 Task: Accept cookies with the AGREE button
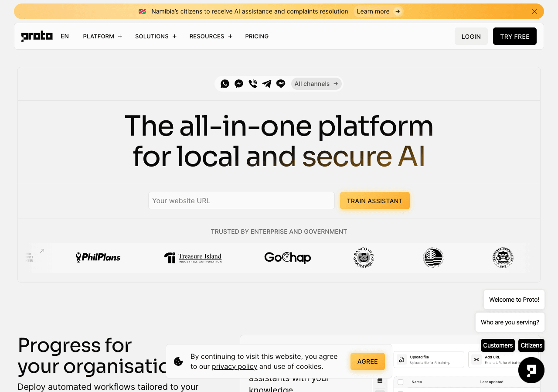[x=367, y=361]
